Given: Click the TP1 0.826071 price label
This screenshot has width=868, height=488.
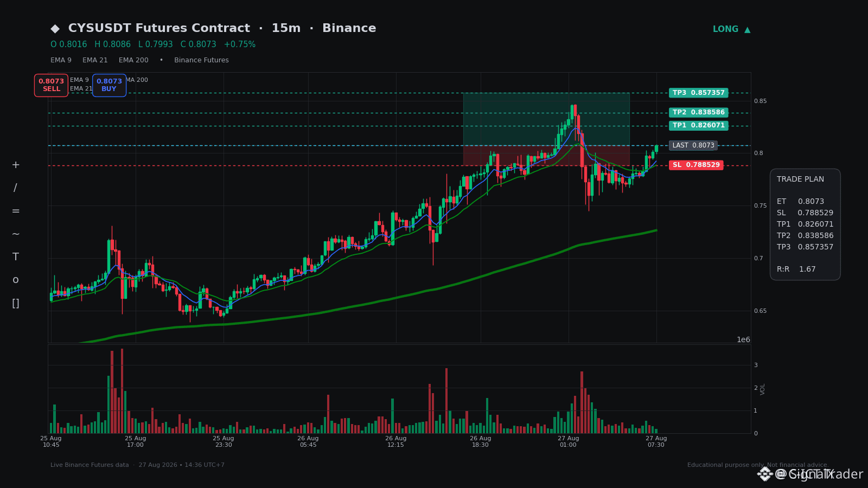Looking at the screenshot, I should point(698,125).
